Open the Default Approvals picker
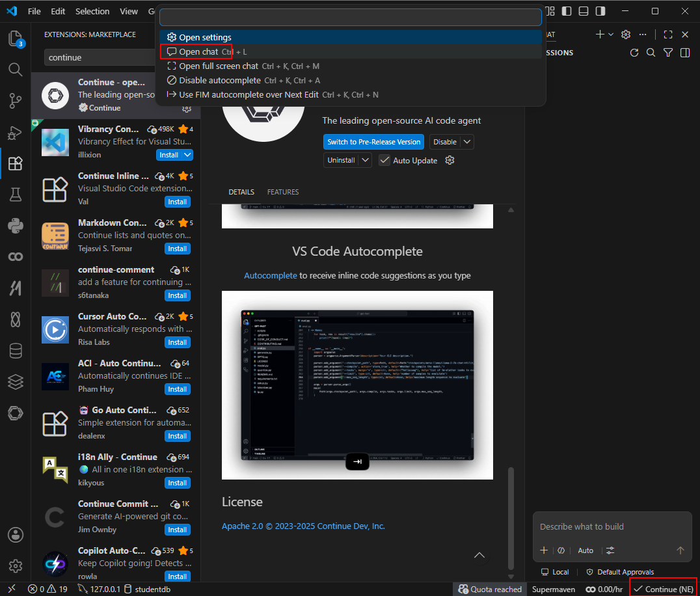 (x=620, y=572)
